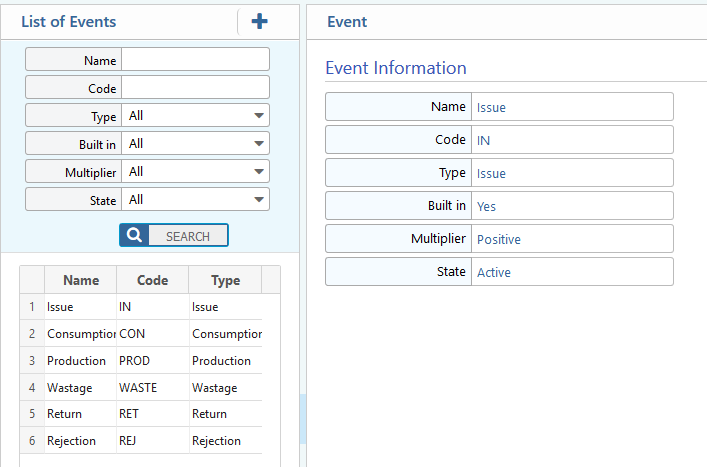Click the PROD code cell

pos(153,361)
